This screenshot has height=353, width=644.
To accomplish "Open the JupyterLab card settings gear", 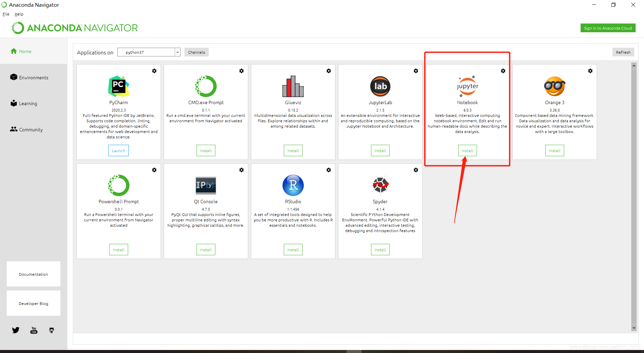I will pyautogui.click(x=416, y=71).
